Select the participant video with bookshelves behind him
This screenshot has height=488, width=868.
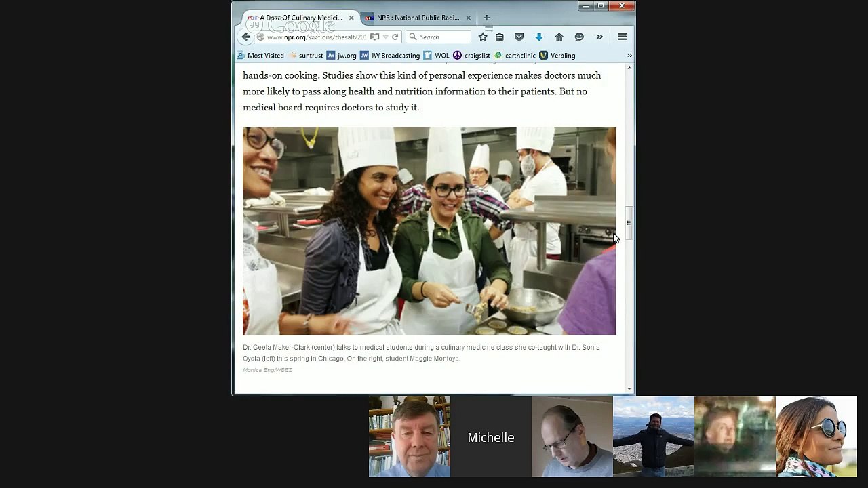[x=410, y=436]
